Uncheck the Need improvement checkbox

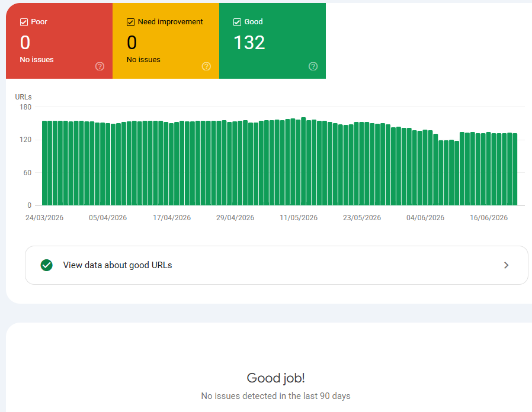tap(130, 22)
